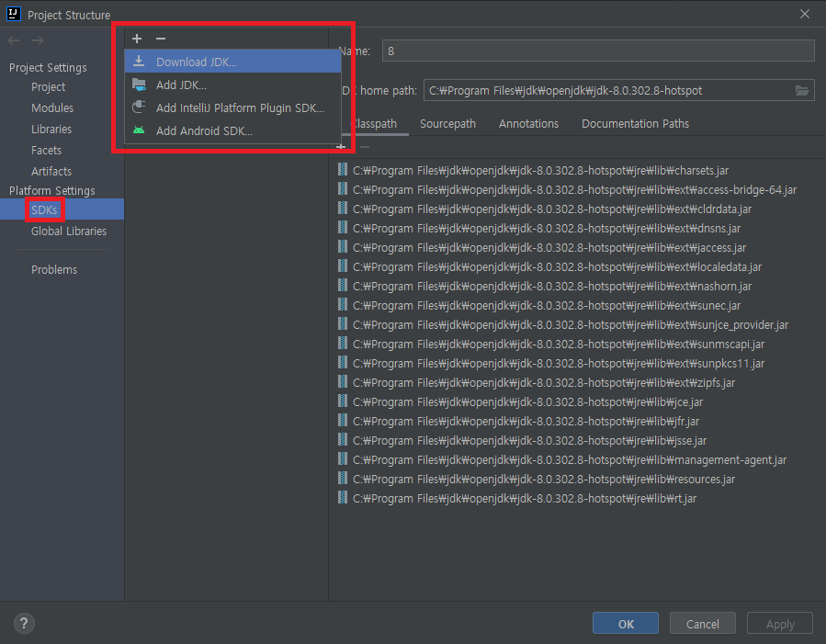Click the folder icon beside Add JDK
Screen dimensions: 826x644
click(x=139, y=85)
